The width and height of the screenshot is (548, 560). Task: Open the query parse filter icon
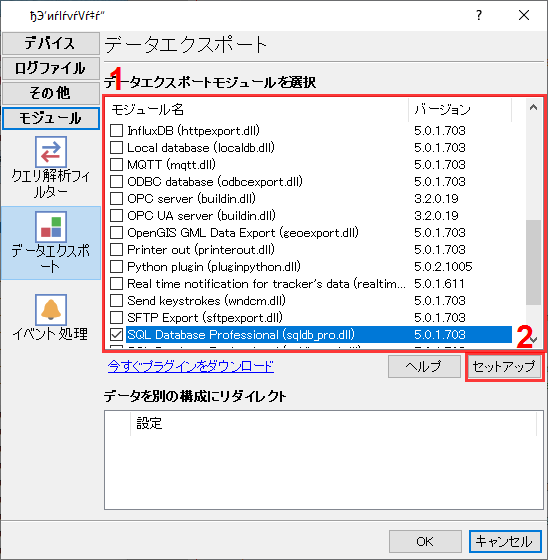click(51, 151)
